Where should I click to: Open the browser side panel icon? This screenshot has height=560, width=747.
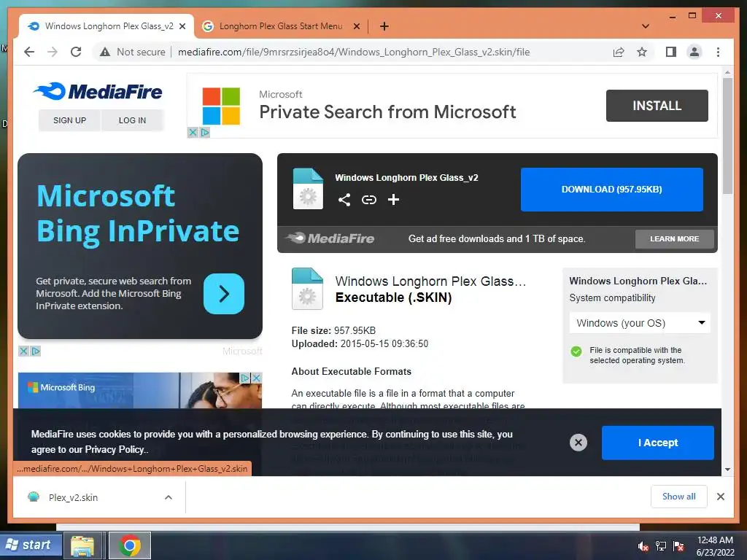point(671,52)
